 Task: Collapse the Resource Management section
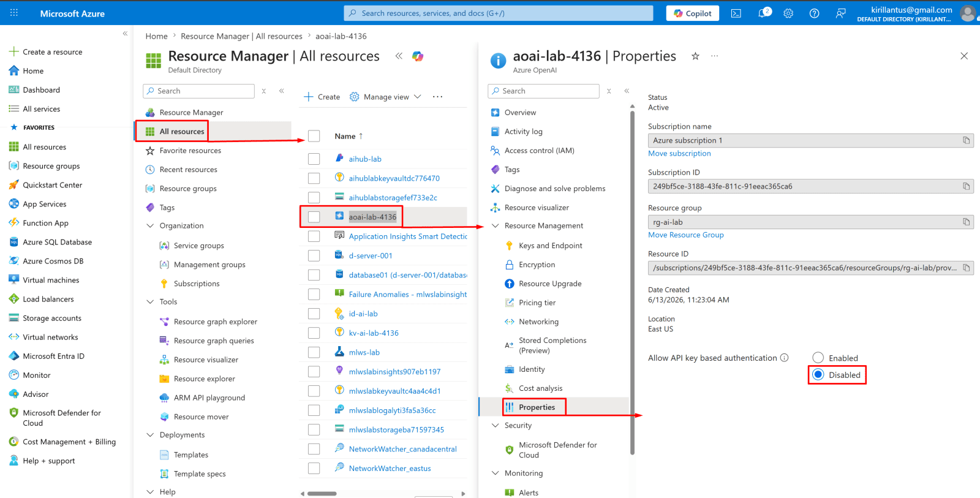tap(496, 226)
